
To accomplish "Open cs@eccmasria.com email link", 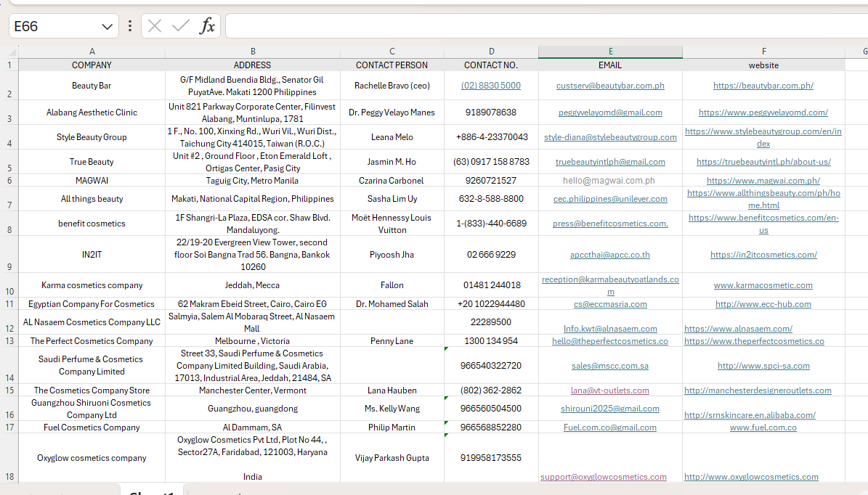I will [610, 304].
